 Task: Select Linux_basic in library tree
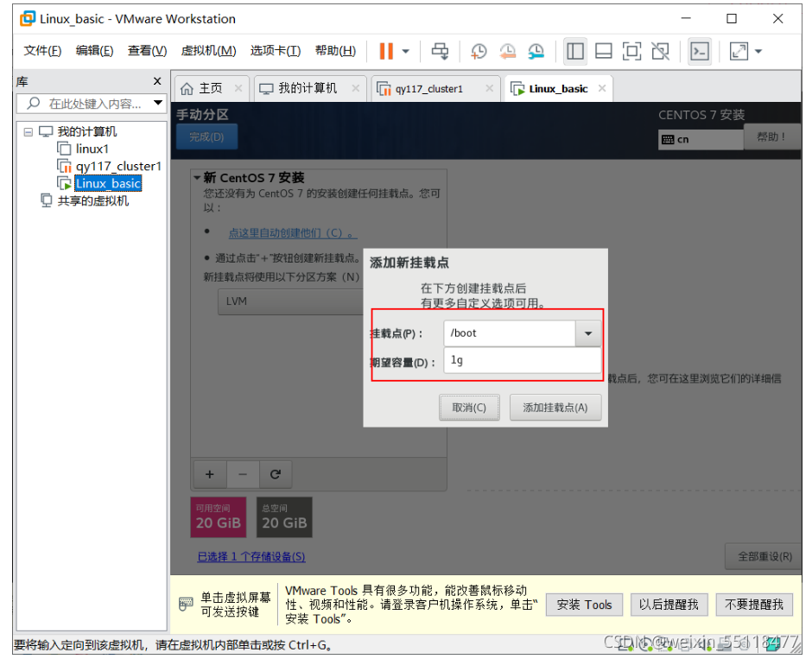click(108, 184)
